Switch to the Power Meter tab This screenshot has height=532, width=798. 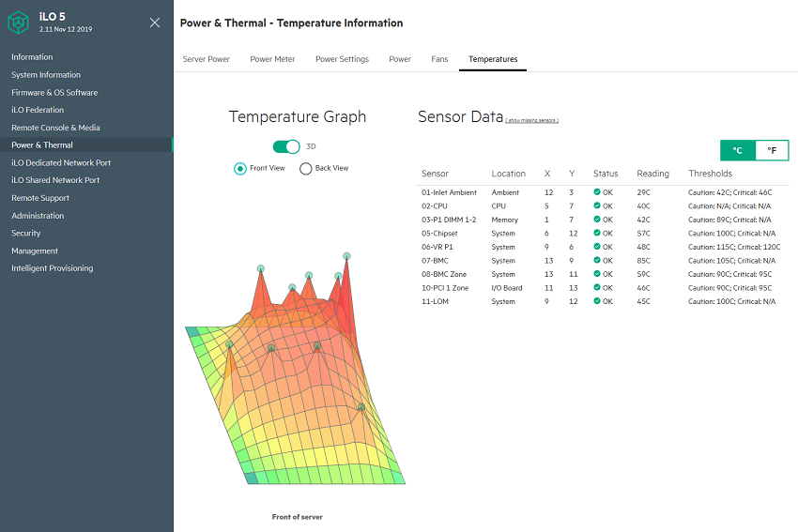point(272,59)
